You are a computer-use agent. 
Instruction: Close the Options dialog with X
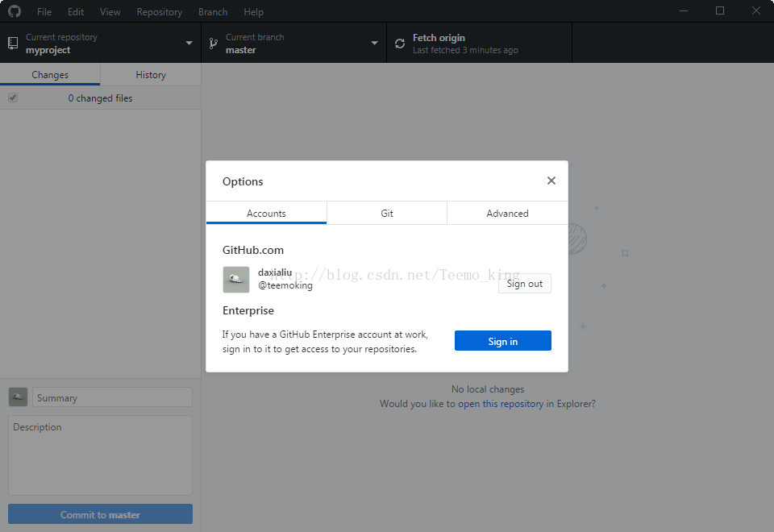pyautogui.click(x=551, y=181)
